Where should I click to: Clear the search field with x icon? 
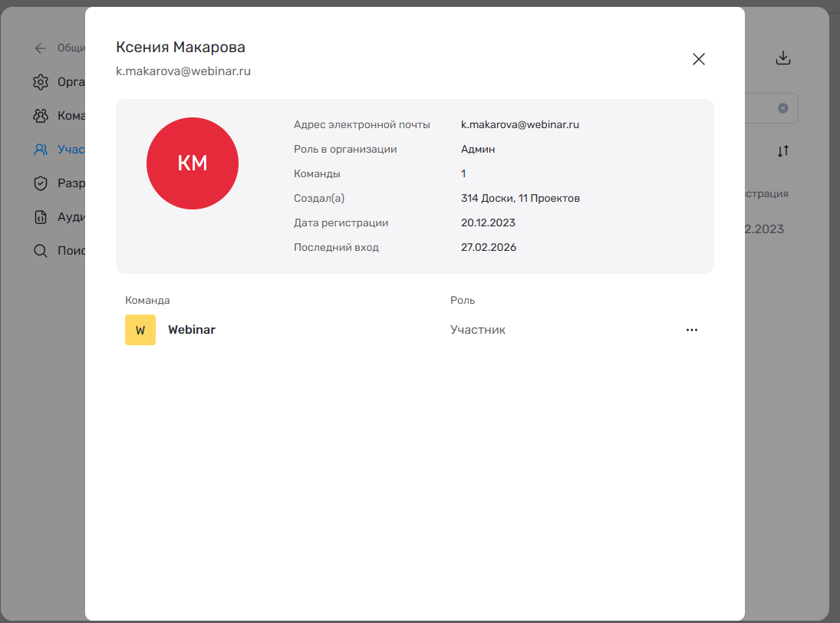point(782,108)
